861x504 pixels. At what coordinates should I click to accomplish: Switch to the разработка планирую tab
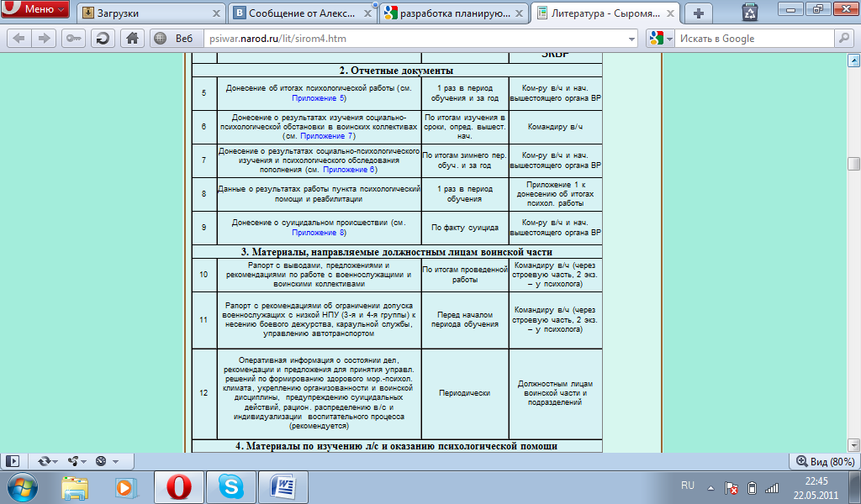(x=453, y=13)
